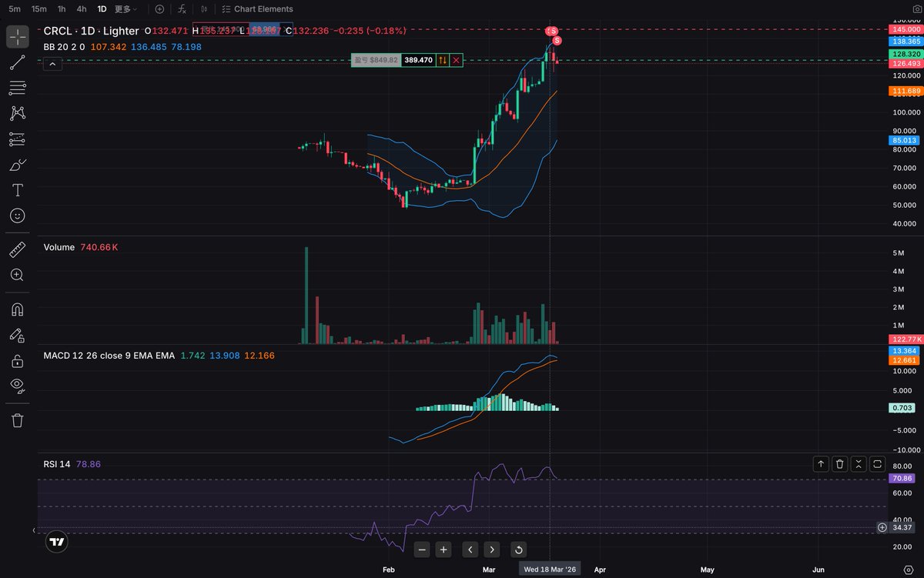Select the crosshair cursor tool

pos(17,36)
